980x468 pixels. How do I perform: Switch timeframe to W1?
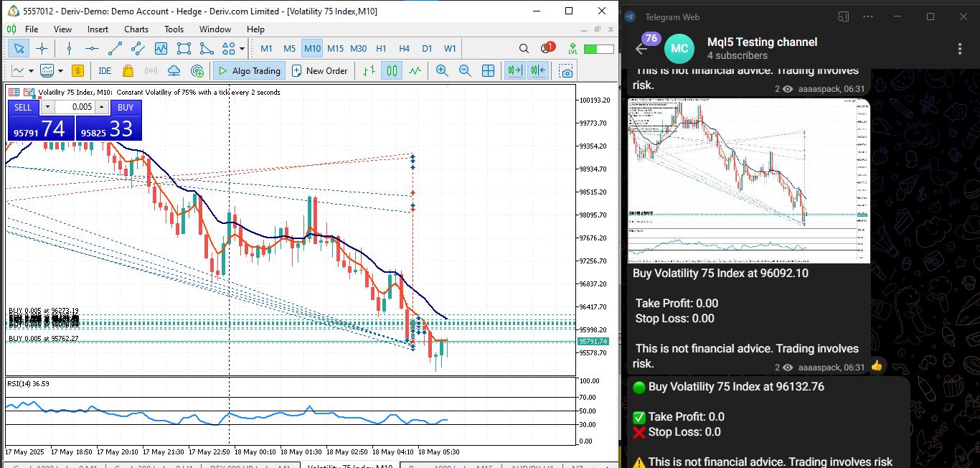click(x=450, y=49)
